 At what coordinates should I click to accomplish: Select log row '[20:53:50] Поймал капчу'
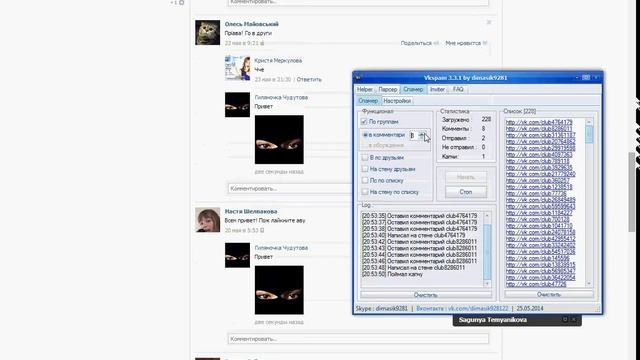coord(392,274)
